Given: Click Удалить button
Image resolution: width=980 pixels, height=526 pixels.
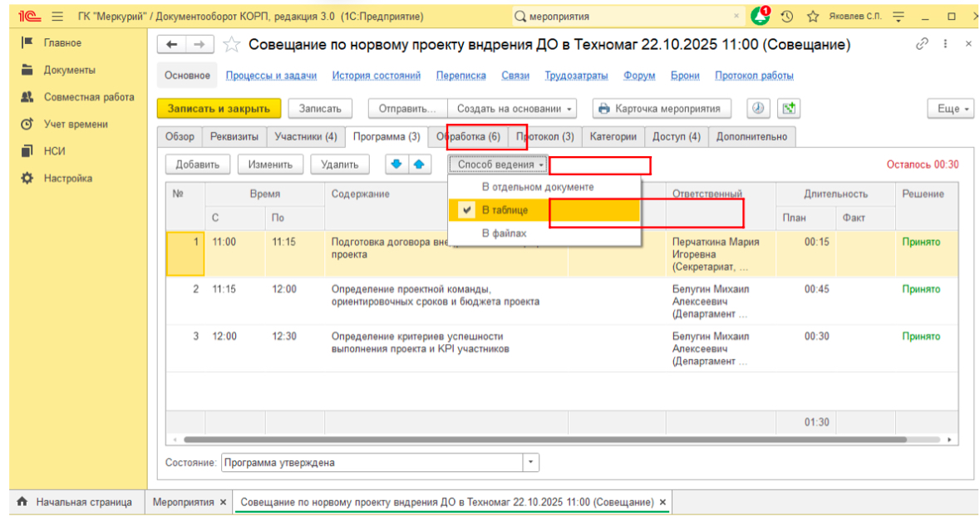Looking at the screenshot, I should 339,165.
